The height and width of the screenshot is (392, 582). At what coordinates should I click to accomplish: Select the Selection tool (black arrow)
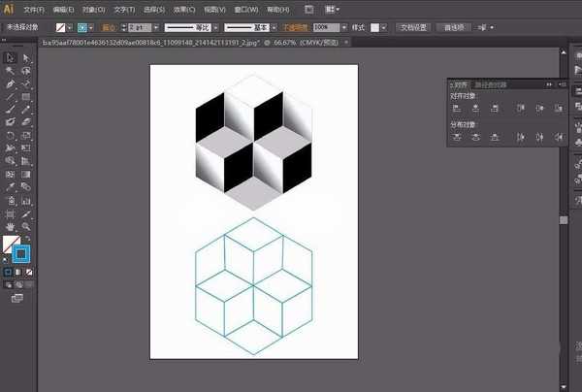10,57
